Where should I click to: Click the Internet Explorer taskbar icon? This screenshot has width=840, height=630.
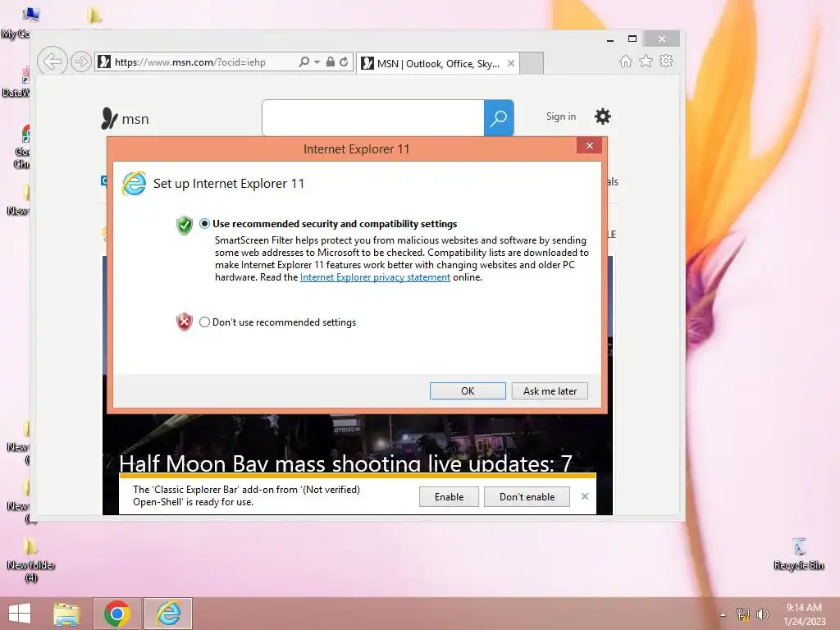coord(168,614)
